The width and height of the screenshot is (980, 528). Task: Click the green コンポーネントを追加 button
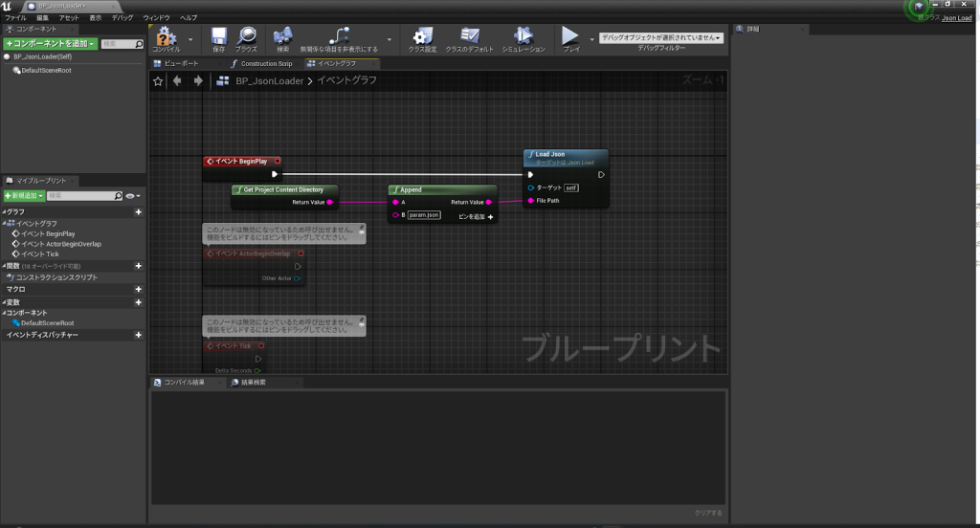(x=50, y=44)
